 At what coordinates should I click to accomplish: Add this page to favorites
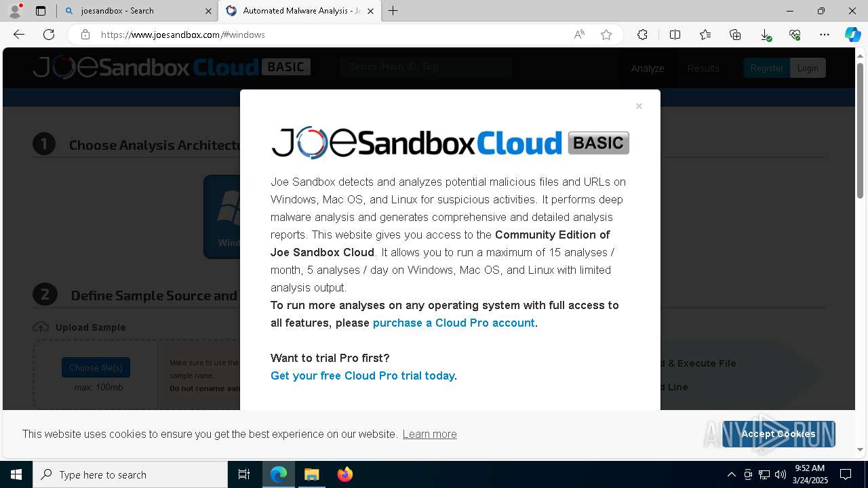point(606,35)
